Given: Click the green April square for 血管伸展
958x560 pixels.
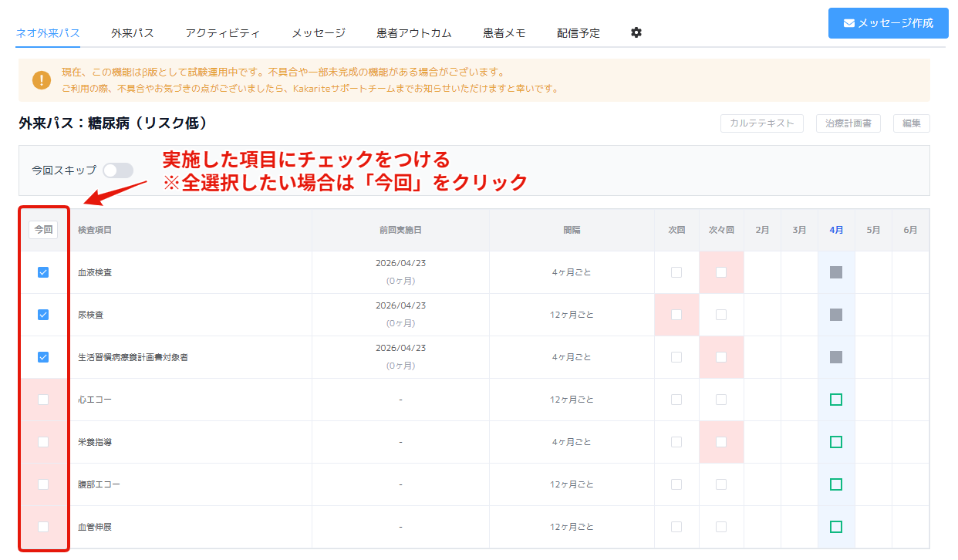Looking at the screenshot, I should [836, 527].
